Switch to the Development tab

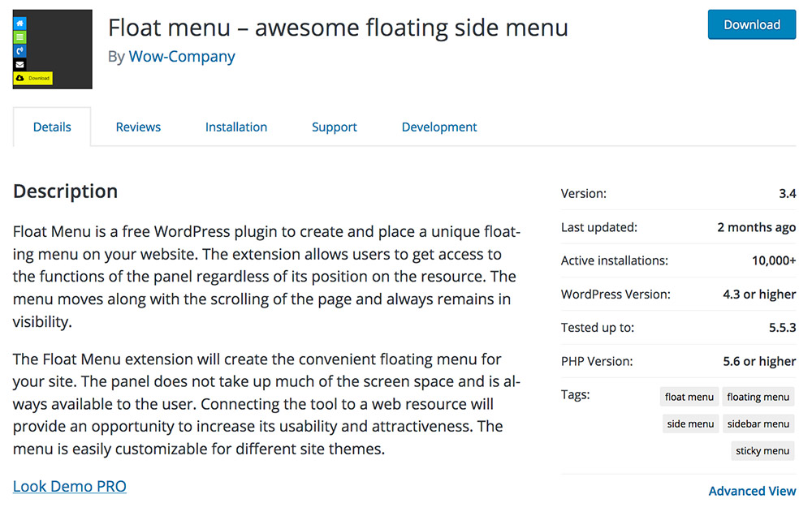(438, 127)
